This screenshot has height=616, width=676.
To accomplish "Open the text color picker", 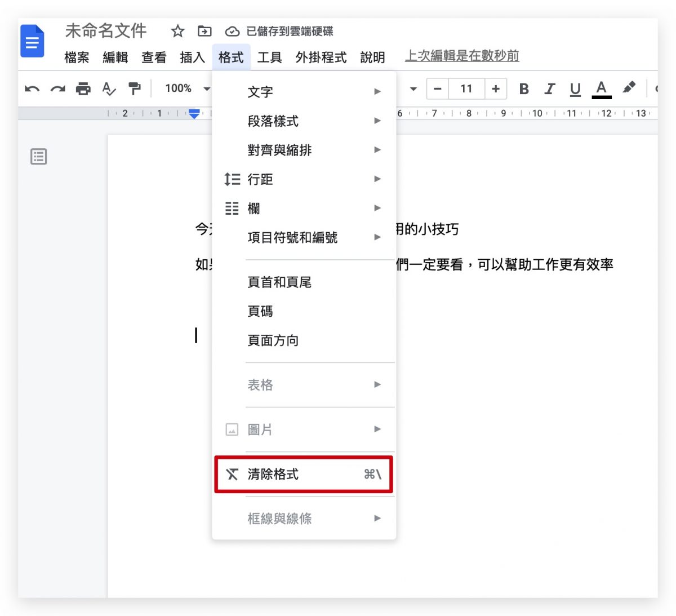I will click(x=601, y=89).
